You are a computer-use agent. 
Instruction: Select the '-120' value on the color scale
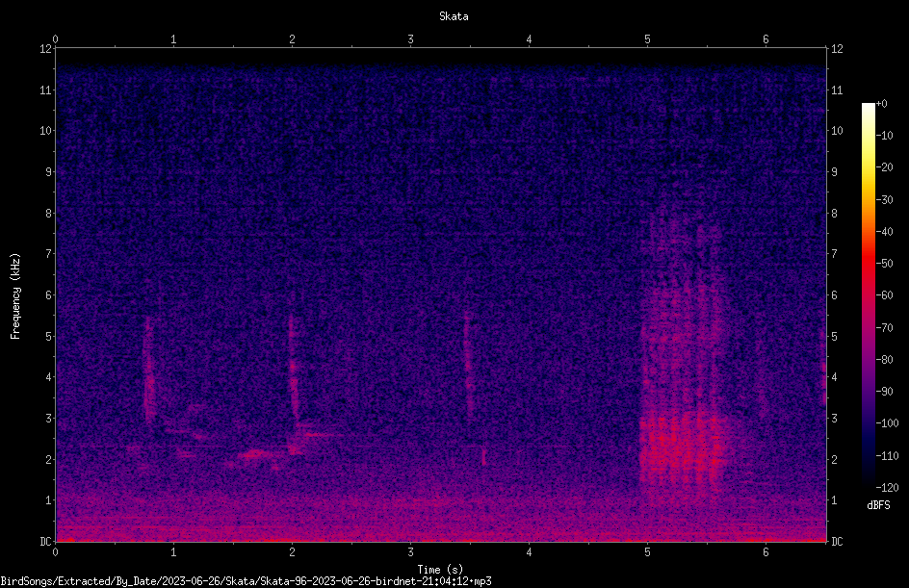[x=888, y=488]
